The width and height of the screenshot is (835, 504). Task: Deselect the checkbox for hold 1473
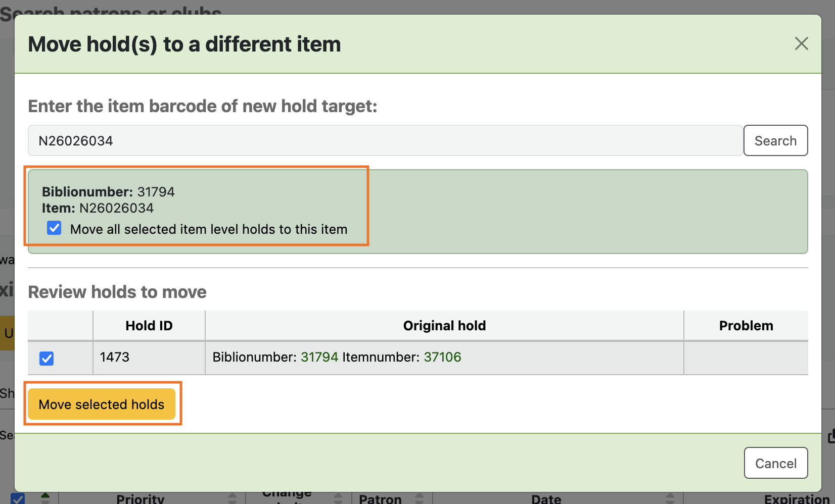[x=47, y=358]
